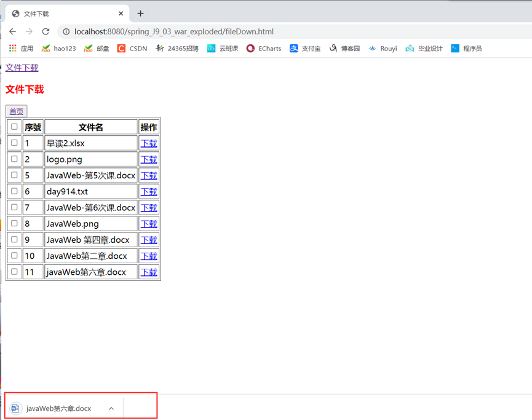Screen dimensions: 532x420
Task: Open the ECharts bookmark
Action: [264, 49]
